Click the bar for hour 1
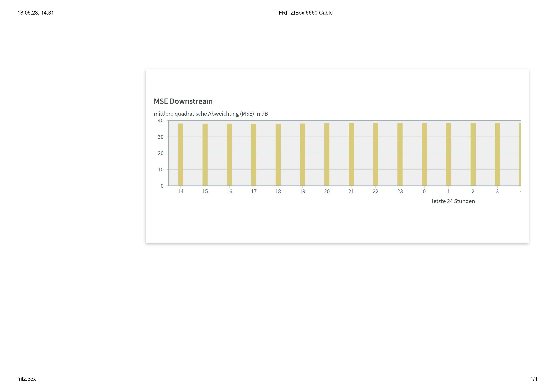 point(449,155)
